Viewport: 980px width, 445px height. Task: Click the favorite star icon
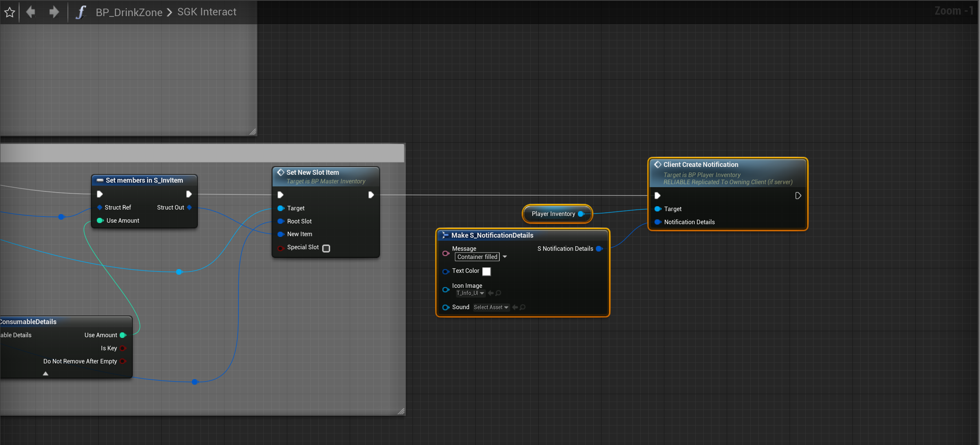9,12
